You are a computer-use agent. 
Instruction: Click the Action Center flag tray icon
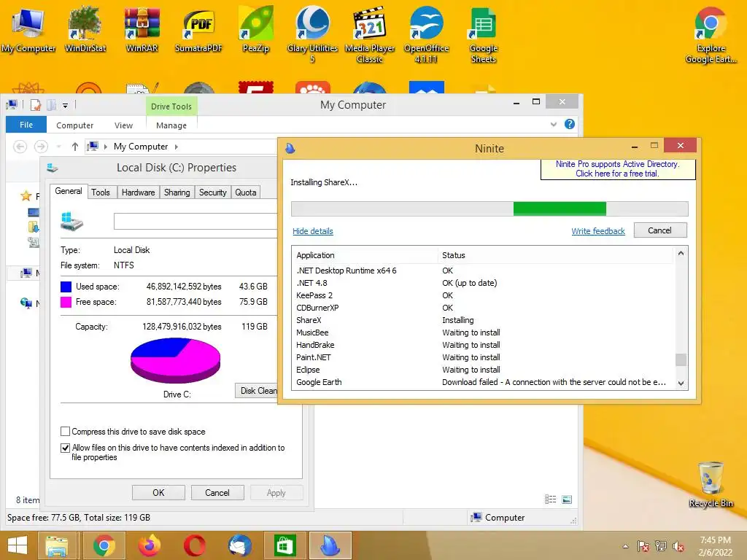click(643, 546)
